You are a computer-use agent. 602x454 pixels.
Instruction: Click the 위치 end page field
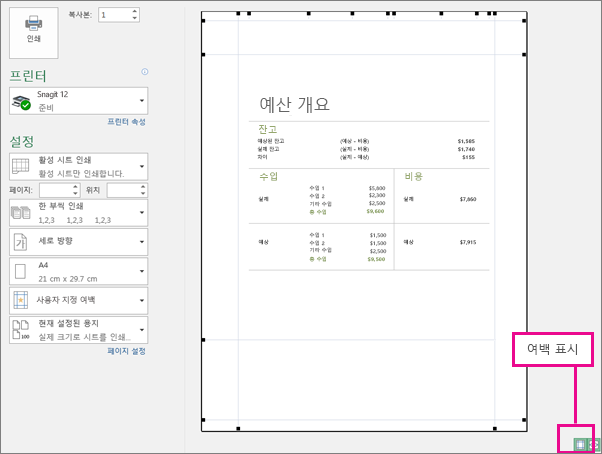[123, 190]
